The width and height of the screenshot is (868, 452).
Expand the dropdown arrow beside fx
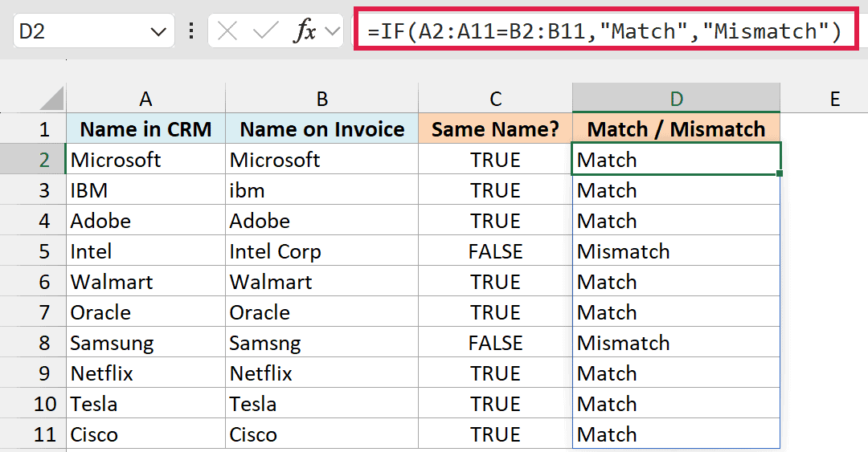(333, 31)
